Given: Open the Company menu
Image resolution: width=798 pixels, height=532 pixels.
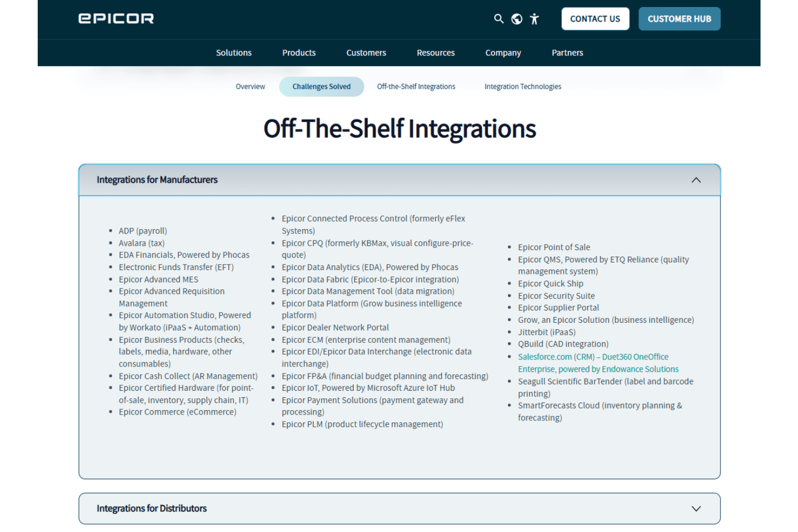Looking at the screenshot, I should tap(503, 53).
